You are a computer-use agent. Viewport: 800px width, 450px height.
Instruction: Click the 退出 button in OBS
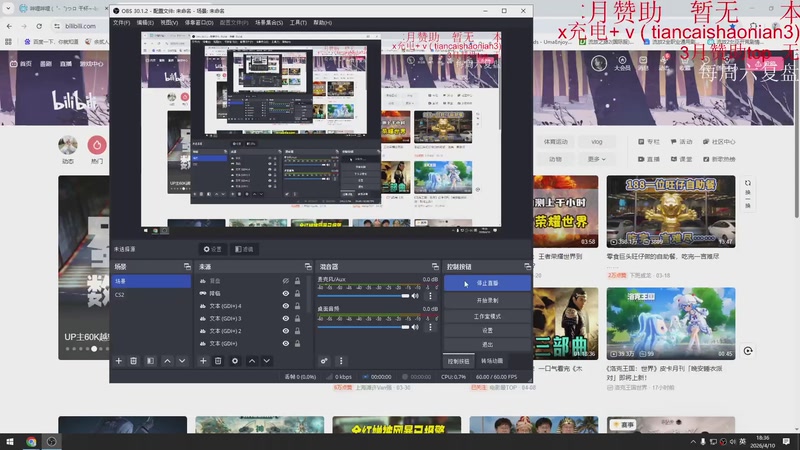[487, 344]
